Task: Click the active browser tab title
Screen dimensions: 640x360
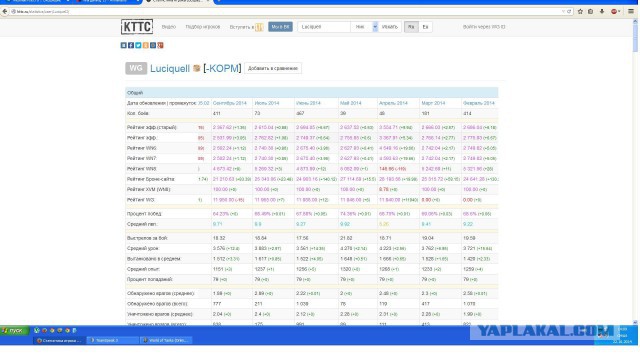Action: pos(177,2)
